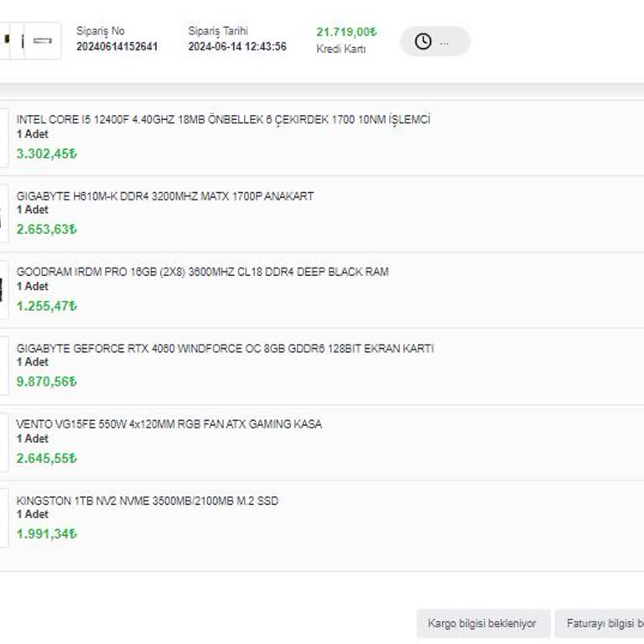Open VENTO VG15FE gaming kasa link
Viewport: 644px width, 644px height.
coord(169,424)
